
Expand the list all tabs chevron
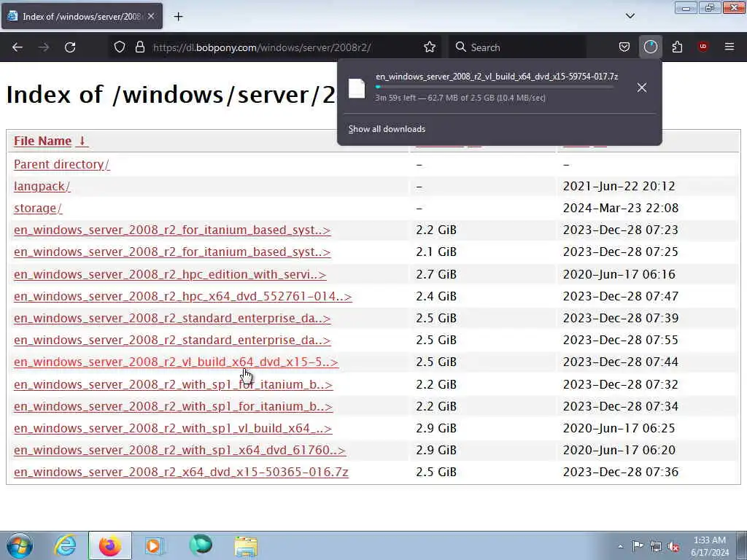[630, 16]
